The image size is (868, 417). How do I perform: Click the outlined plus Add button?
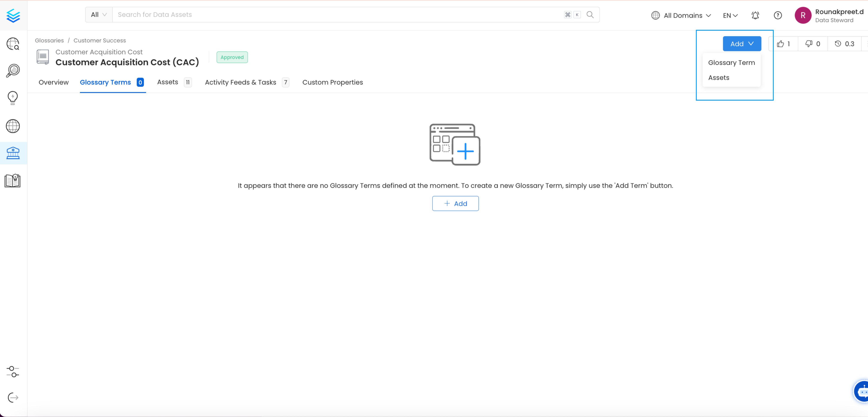pos(455,203)
